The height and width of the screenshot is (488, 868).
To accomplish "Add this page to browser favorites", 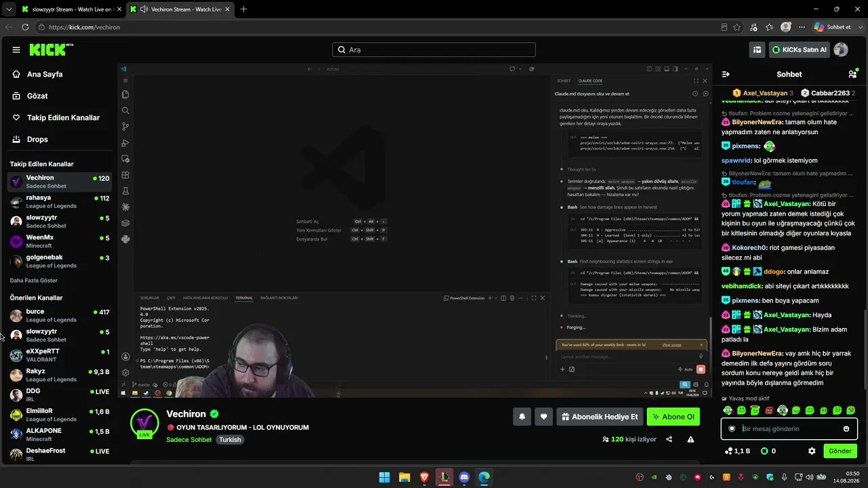I will [x=737, y=27].
